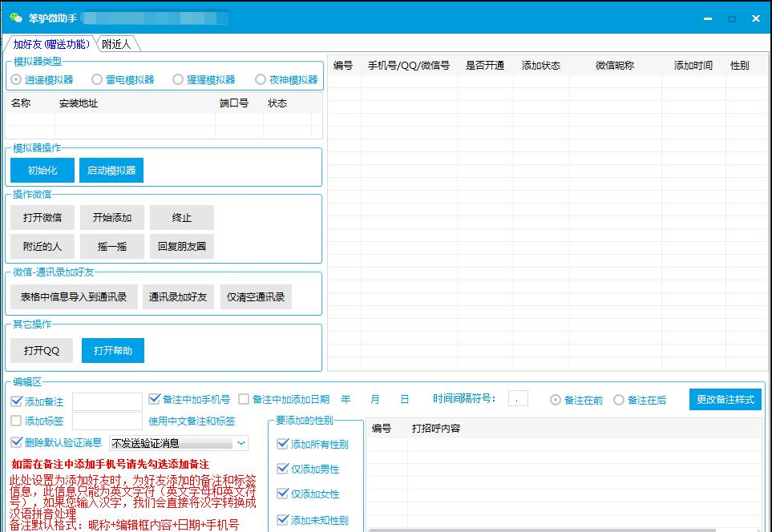Enable 备注中加添加日期 checkbox
The width and height of the screenshot is (772, 532).
click(x=244, y=399)
